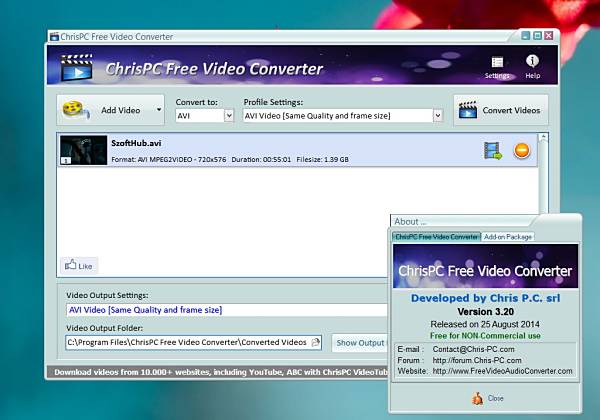
Task: Open the forum.Chris-PC.com link
Action: 477,360
